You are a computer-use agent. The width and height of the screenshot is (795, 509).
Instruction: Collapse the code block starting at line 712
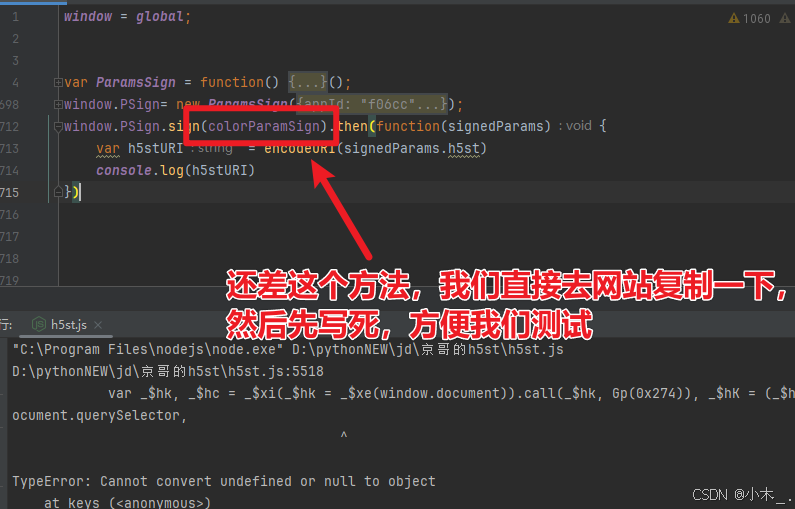pos(58,127)
